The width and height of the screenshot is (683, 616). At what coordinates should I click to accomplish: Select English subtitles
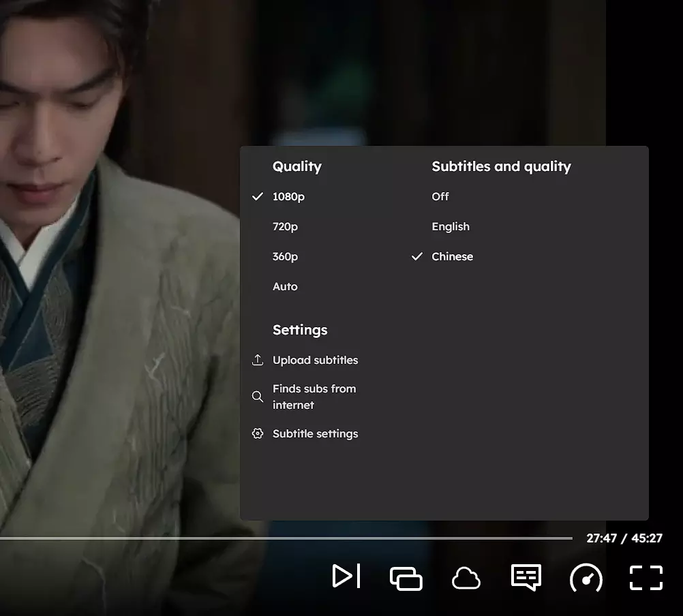point(451,226)
